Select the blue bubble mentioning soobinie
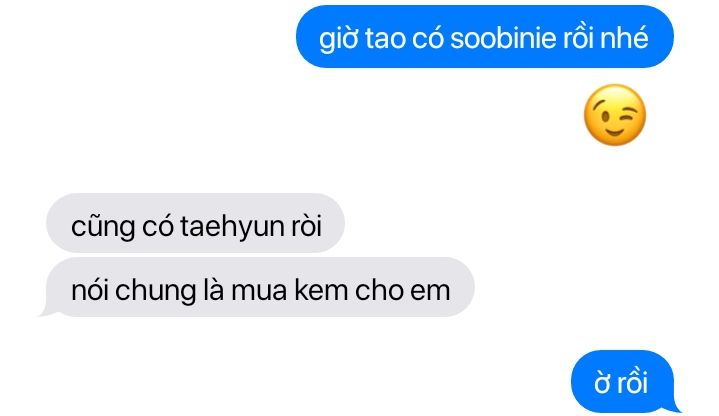Screen dimensions: 719x416 485,37
